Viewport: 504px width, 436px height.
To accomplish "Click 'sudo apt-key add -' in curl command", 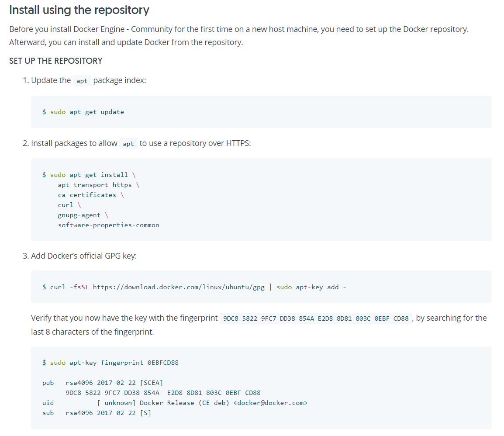I will 311,287.
